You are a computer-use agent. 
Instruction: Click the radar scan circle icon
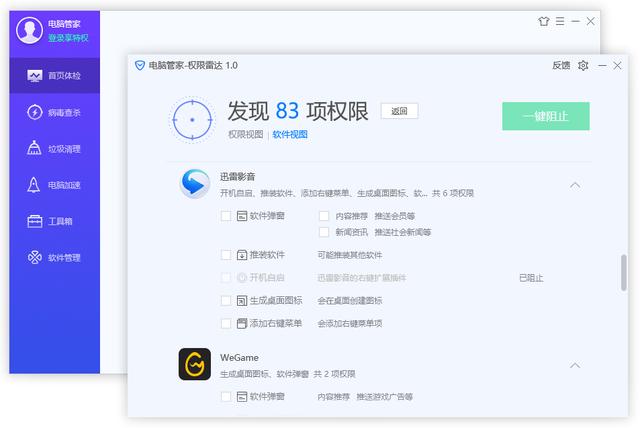[192, 120]
